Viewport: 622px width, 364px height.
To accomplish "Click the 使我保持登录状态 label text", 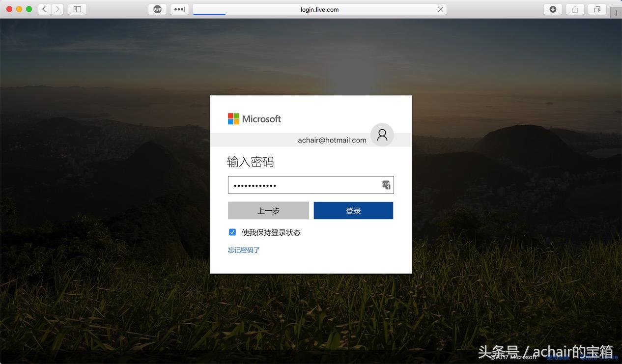I will point(271,232).
